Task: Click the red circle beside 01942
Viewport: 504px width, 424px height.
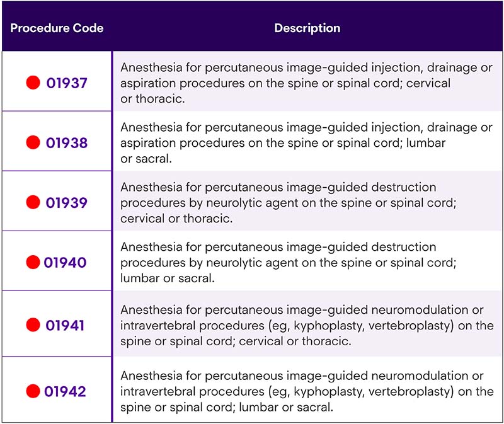Action: click(x=33, y=391)
